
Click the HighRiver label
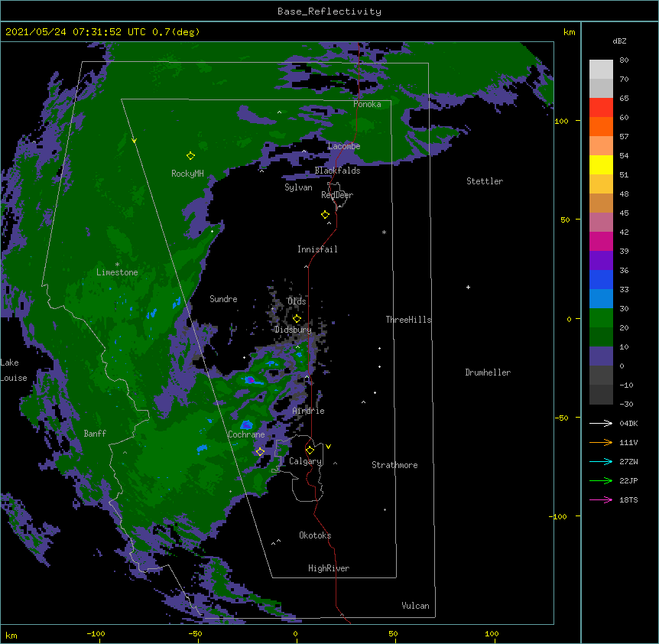tap(329, 568)
